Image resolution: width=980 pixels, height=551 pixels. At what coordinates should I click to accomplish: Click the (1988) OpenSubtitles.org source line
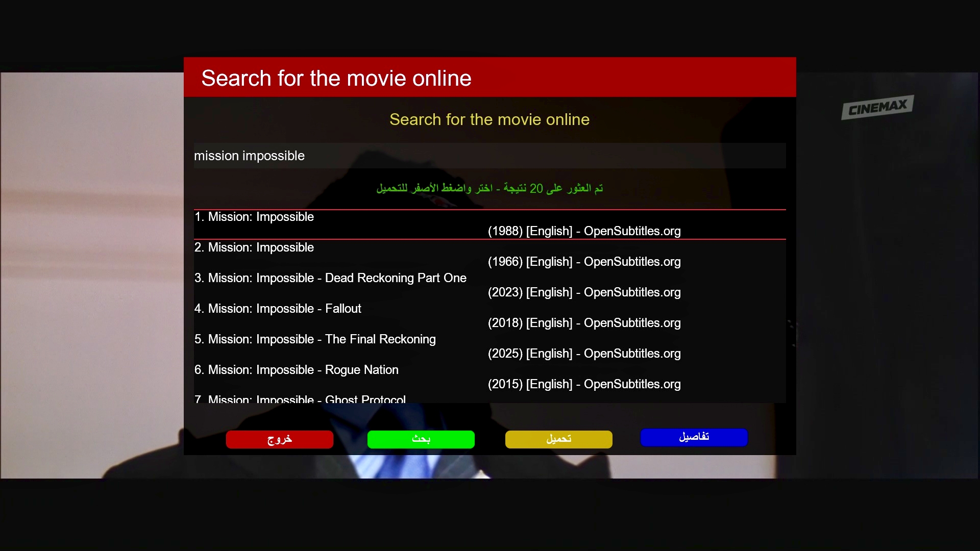click(584, 231)
